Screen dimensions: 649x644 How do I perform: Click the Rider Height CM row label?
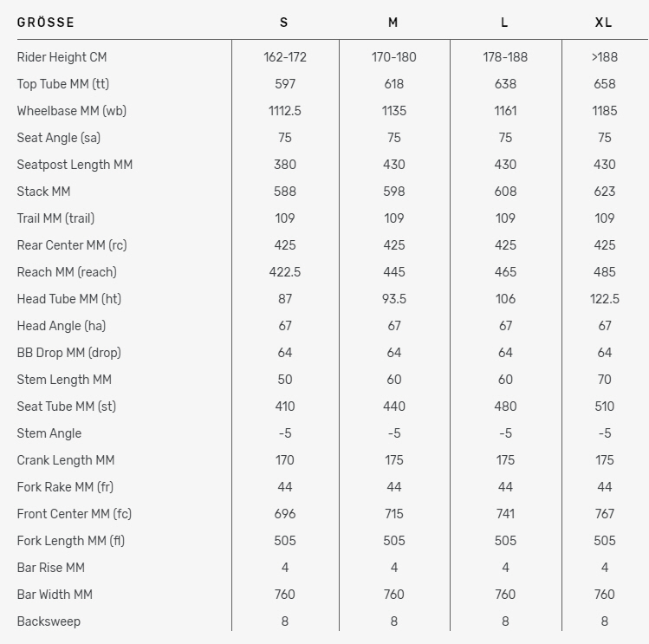pos(62,57)
